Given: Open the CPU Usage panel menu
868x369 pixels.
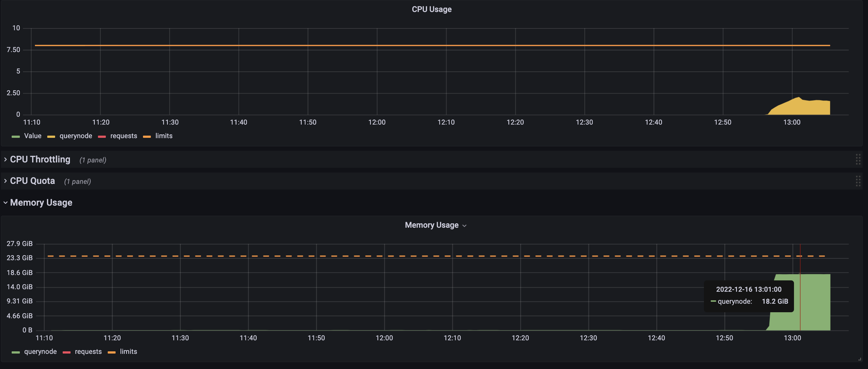Looking at the screenshot, I should coord(431,9).
